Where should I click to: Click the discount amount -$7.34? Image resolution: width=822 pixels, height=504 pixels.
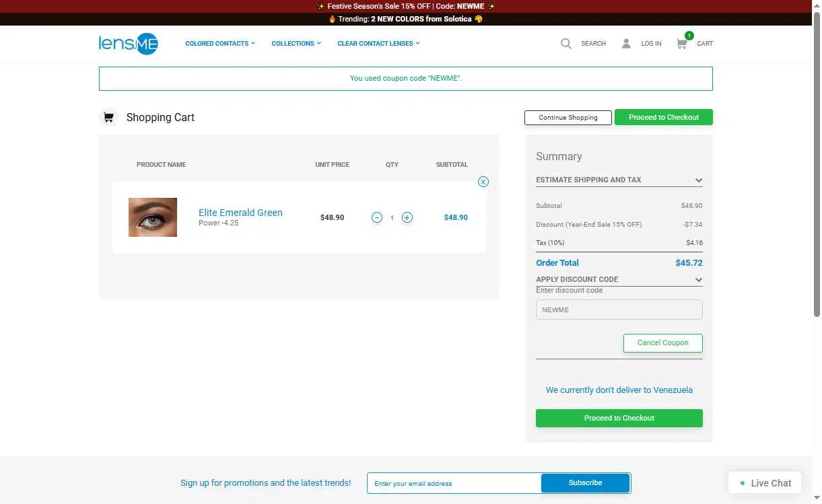pyautogui.click(x=693, y=225)
